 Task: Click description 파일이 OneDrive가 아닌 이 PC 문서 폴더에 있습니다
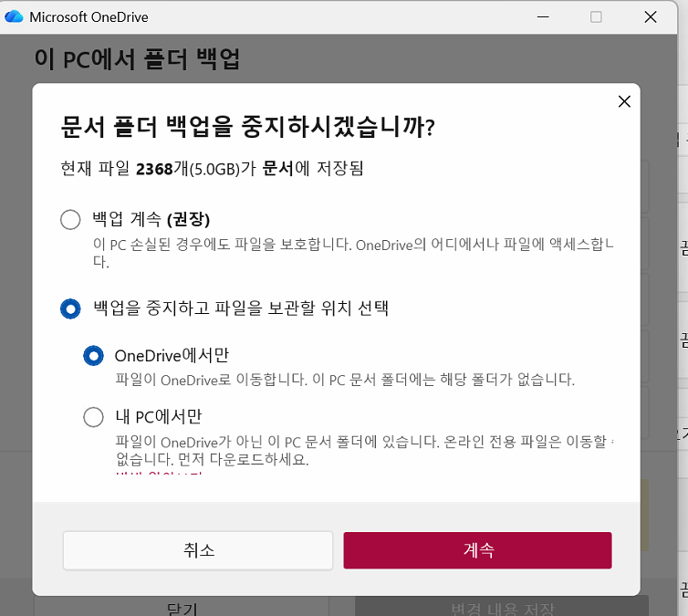pos(277,442)
